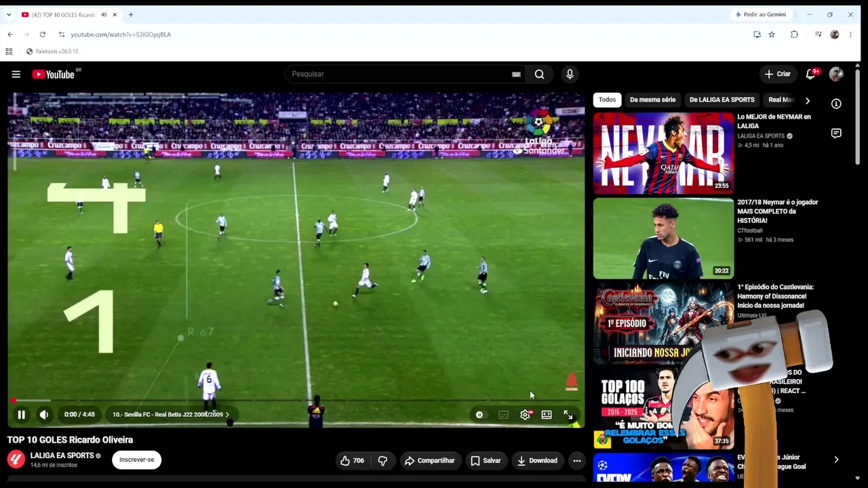Reload the page
This screenshot has height=488, width=868.
(42, 35)
